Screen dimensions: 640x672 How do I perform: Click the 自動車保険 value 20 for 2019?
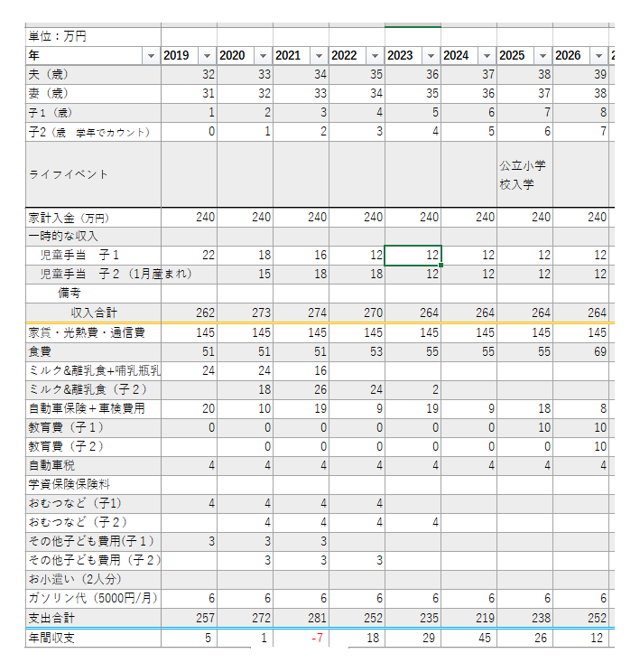(x=189, y=409)
